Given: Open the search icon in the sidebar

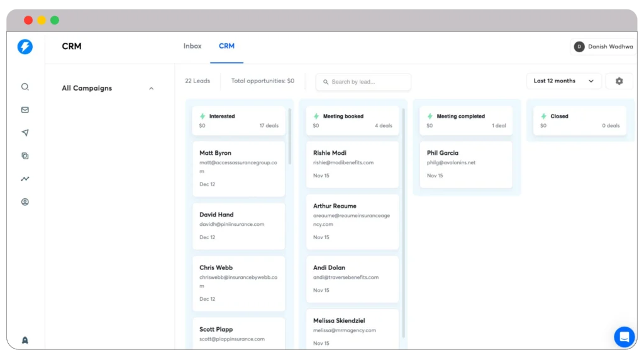Looking at the screenshot, I should click(25, 87).
